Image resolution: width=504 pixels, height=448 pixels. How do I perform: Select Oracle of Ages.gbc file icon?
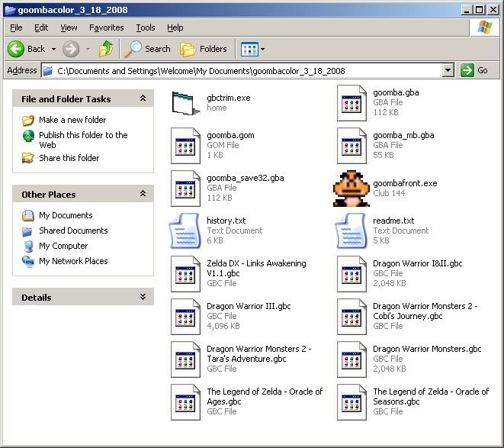185,402
